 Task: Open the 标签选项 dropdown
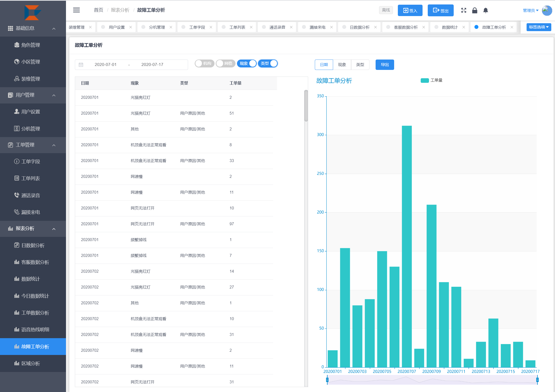tap(538, 27)
